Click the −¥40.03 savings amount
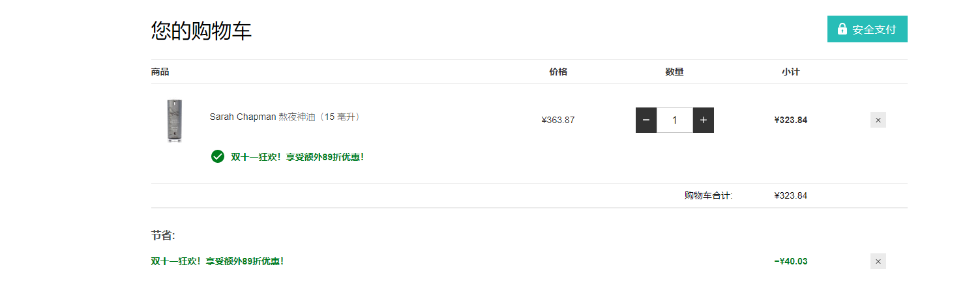Image resolution: width=980 pixels, height=282 pixels. [x=791, y=261]
